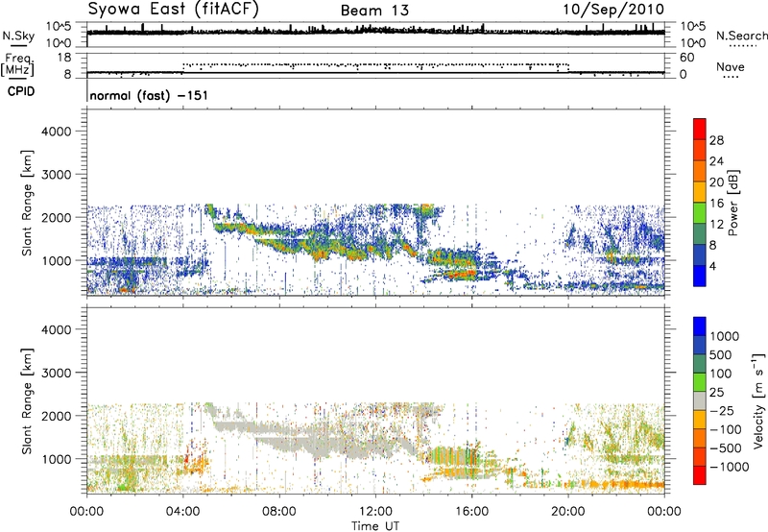Image resolution: width=768 pixels, height=532 pixels.
Task: Click the 'Power [dB]' colorbar label
Action: point(732,203)
